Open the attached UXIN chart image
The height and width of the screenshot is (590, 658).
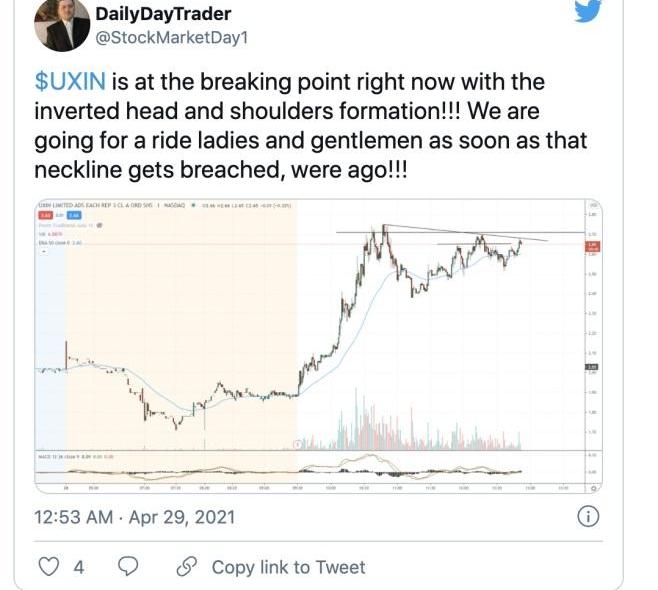(x=319, y=346)
